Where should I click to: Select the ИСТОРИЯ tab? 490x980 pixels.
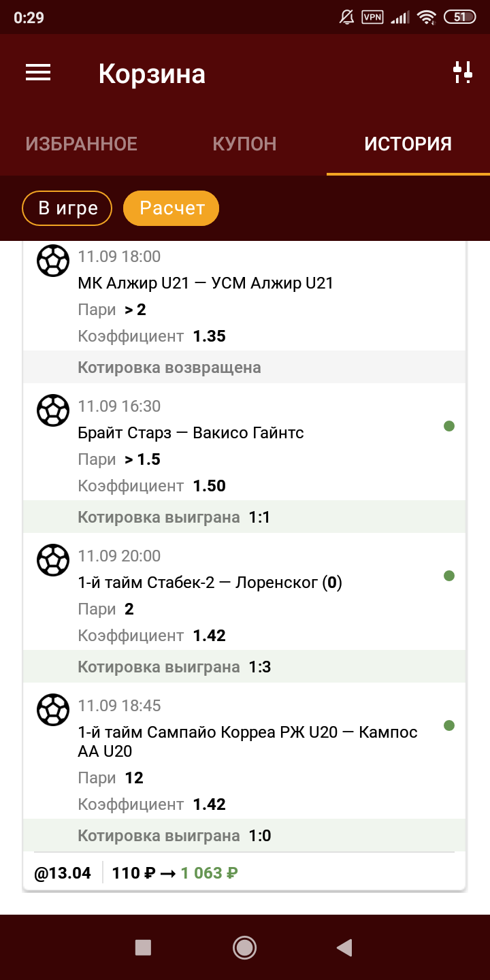click(408, 144)
